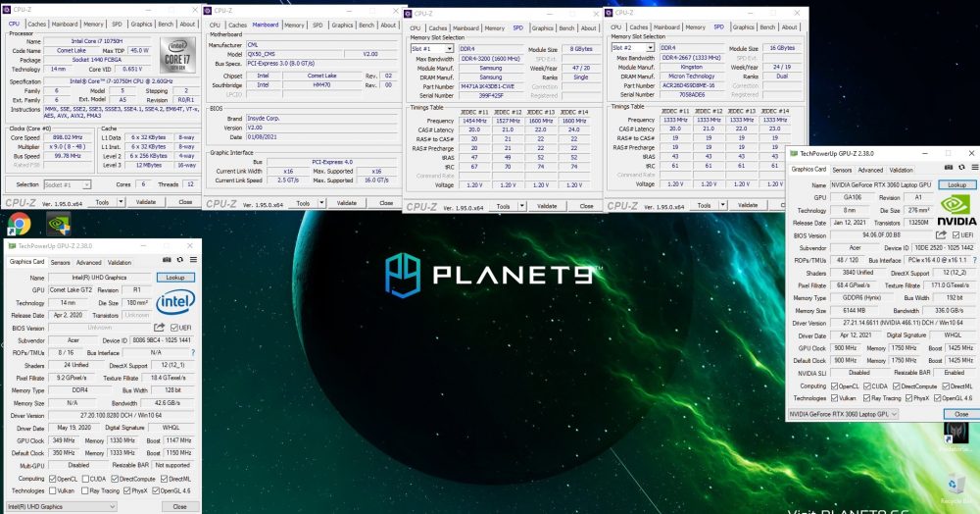This screenshot has width=980, height=514.
Task: Open the Predator desktop shortcut icon
Action: click(x=956, y=433)
